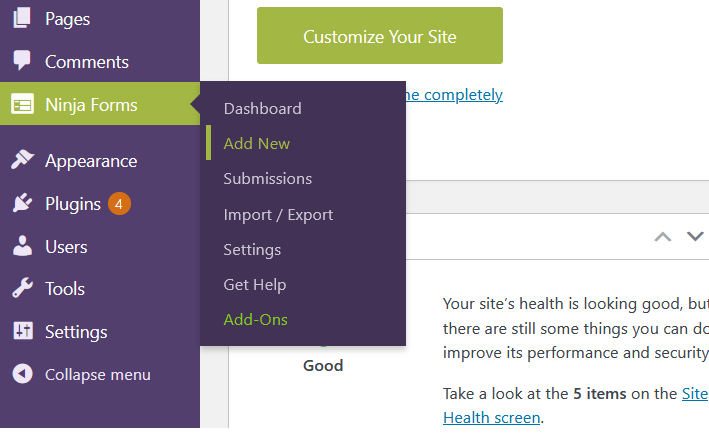Click the Tools wrench icon
Viewport: 709px width, 438px height.
point(22,288)
